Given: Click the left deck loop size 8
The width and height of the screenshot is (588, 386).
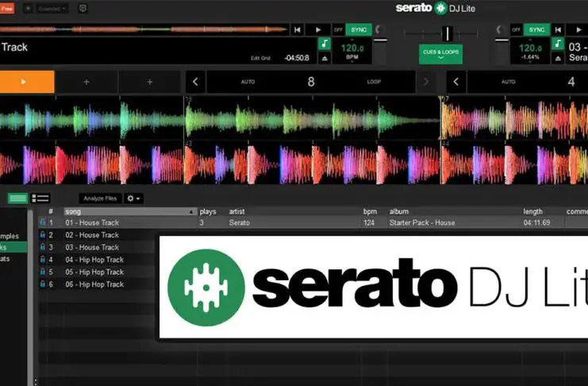Looking at the screenshot, I should pyautogui.click(x=311, y=82).
